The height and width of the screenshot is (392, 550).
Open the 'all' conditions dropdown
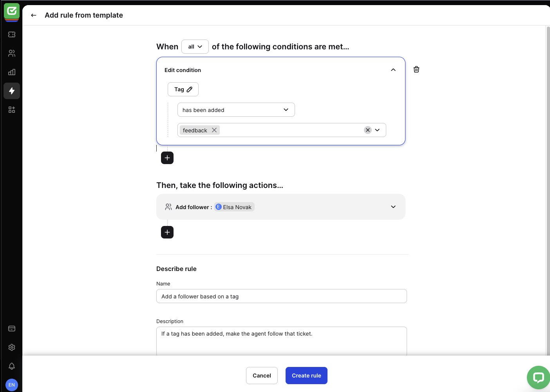195,47
